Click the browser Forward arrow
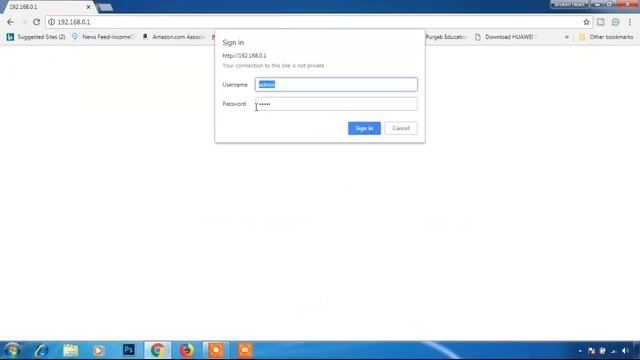The height and width of the screenshot is (360, 640). coord(23,22)
